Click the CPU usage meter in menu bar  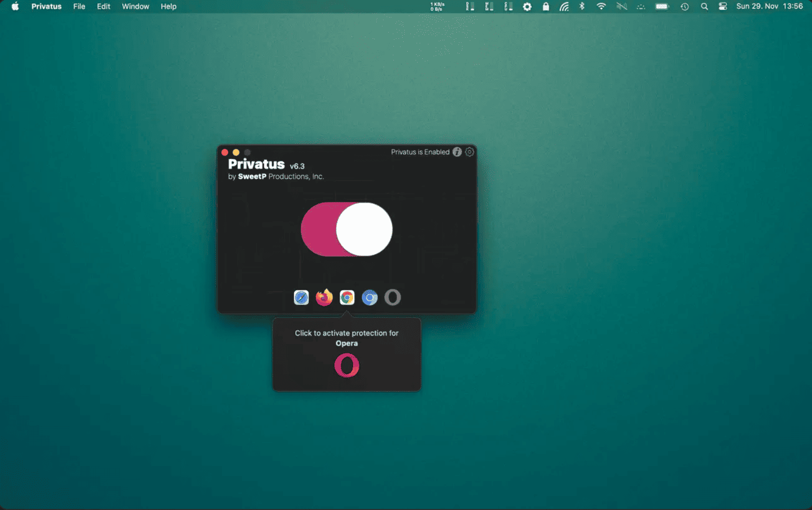(508, 6)
